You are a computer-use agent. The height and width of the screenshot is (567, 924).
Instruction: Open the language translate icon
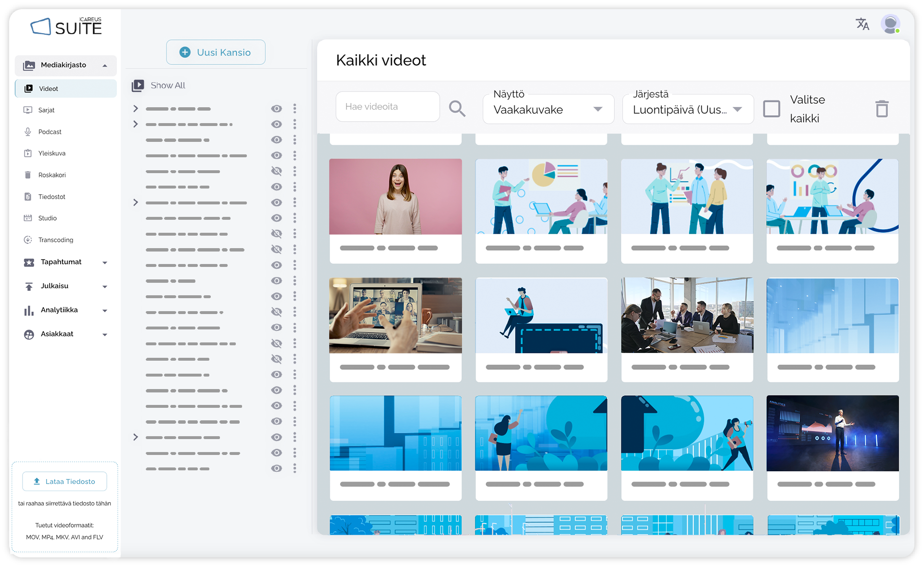[x=862, y=24]
